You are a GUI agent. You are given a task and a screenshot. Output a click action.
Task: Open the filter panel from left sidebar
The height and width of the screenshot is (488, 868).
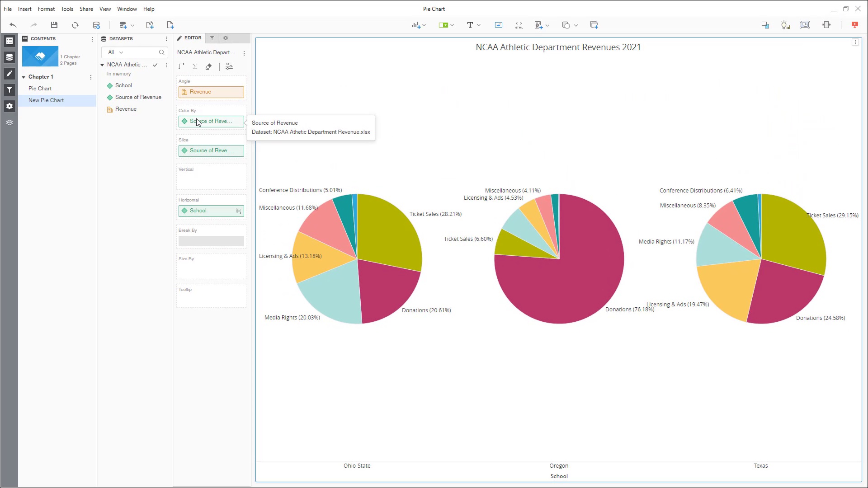9,90
